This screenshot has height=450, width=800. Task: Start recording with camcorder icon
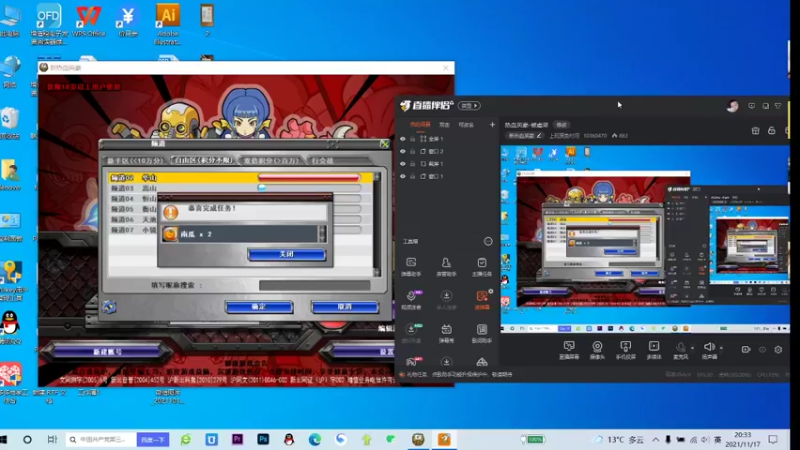click(746, 349)
